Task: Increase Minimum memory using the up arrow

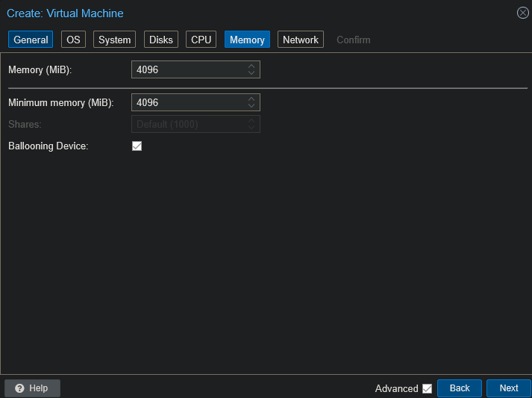Action: tap(252, 99)
